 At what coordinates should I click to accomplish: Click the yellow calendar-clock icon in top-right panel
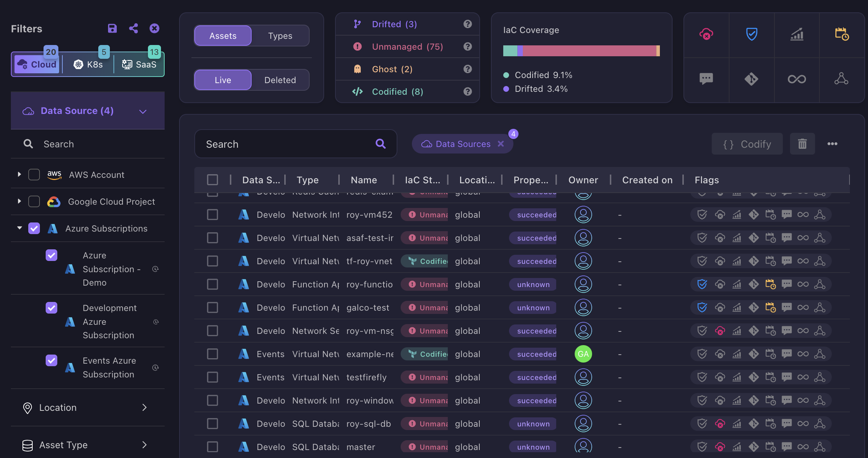[842, 34]
